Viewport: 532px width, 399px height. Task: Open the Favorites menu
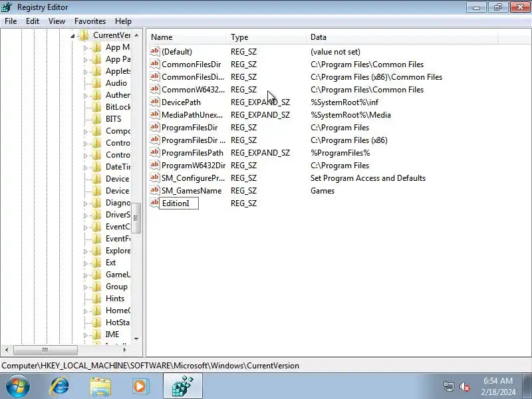(x=90, y=21)
